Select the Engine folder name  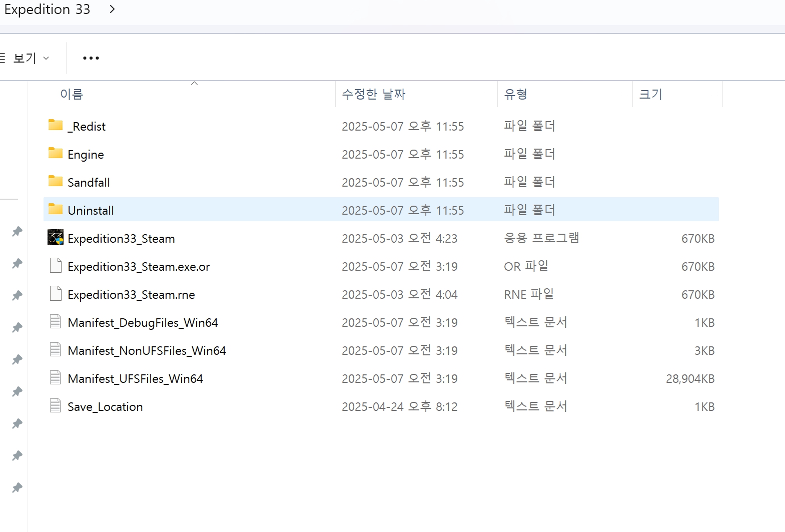[86, 155]
